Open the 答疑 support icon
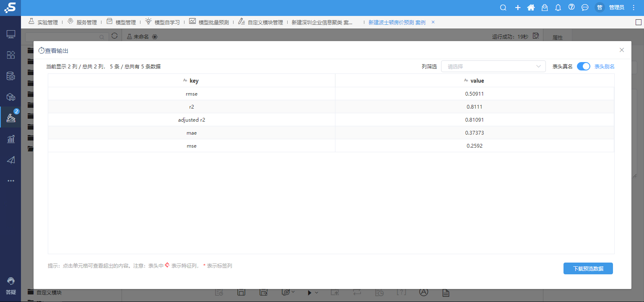The height and width of the screenshot is (302, 644). click(x=11, y=285)
